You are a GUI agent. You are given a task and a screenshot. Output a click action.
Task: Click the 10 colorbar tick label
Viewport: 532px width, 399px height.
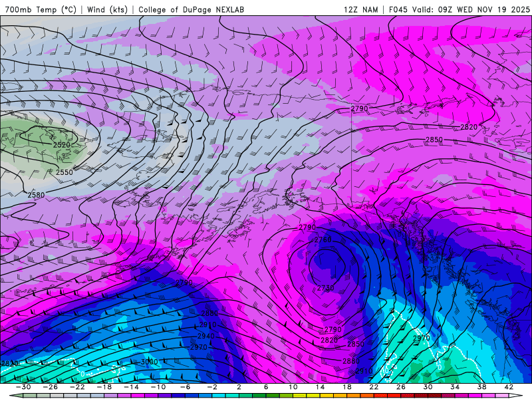coord(293,387)
